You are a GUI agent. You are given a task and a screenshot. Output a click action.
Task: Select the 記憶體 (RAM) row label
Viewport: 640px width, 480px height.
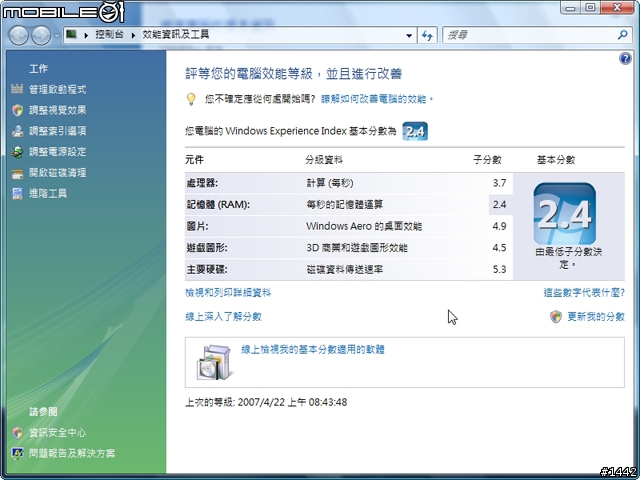[x=218, y=205]
